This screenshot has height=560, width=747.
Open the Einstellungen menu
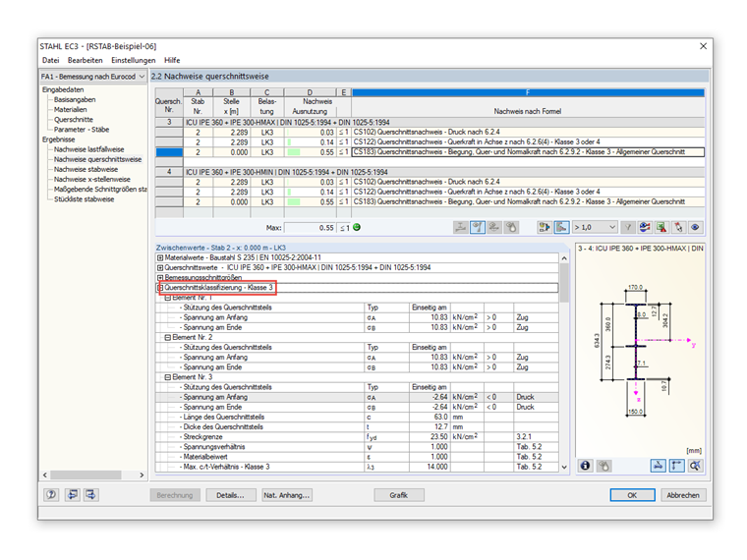tap(133, 60)
